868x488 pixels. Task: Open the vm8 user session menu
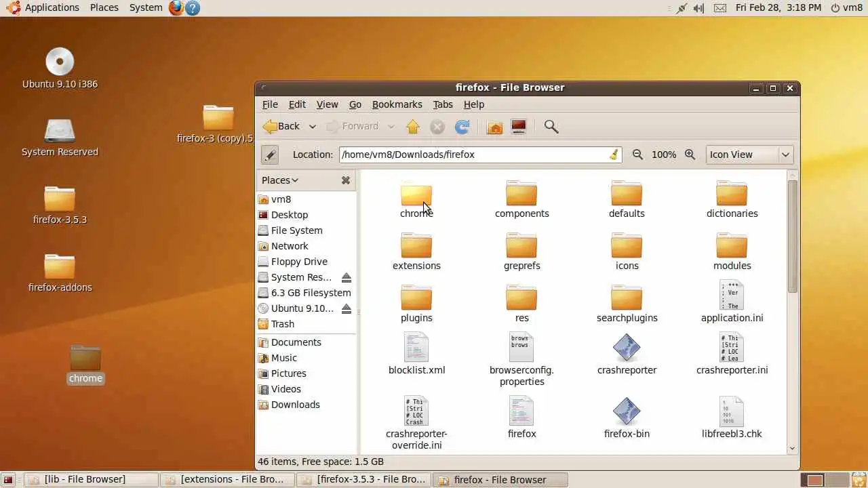pos(847,7)
